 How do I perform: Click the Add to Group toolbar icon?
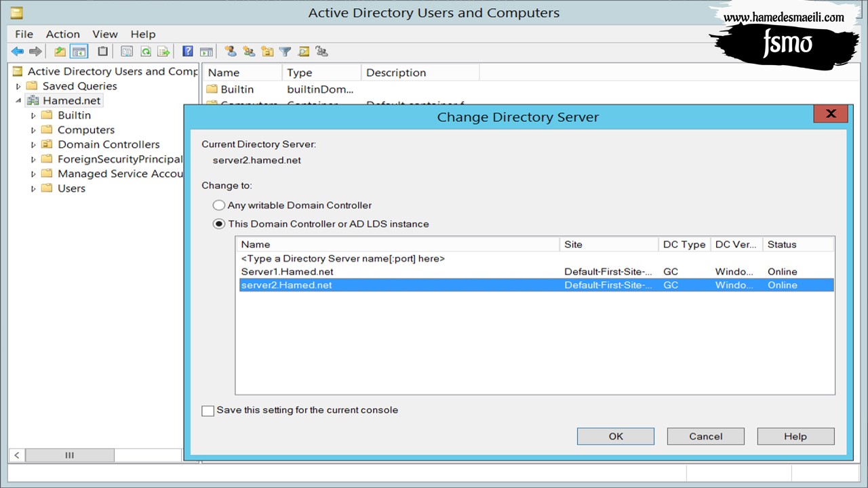[321, 52]
